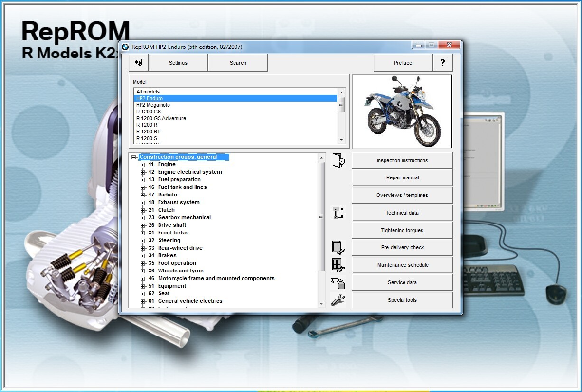Select the 26 Drive shaft label

click(x=167, y=225)
